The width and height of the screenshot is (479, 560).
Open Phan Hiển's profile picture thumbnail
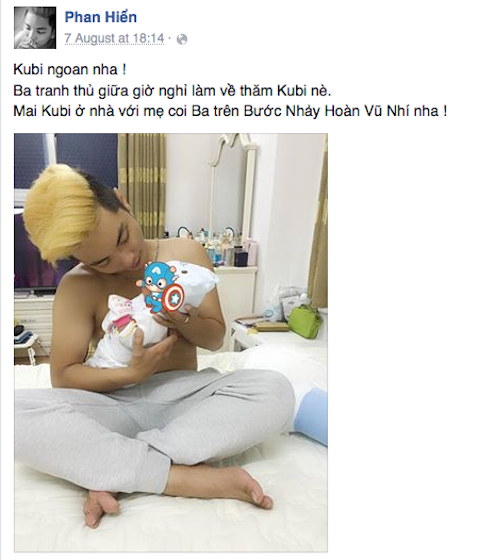35,28
